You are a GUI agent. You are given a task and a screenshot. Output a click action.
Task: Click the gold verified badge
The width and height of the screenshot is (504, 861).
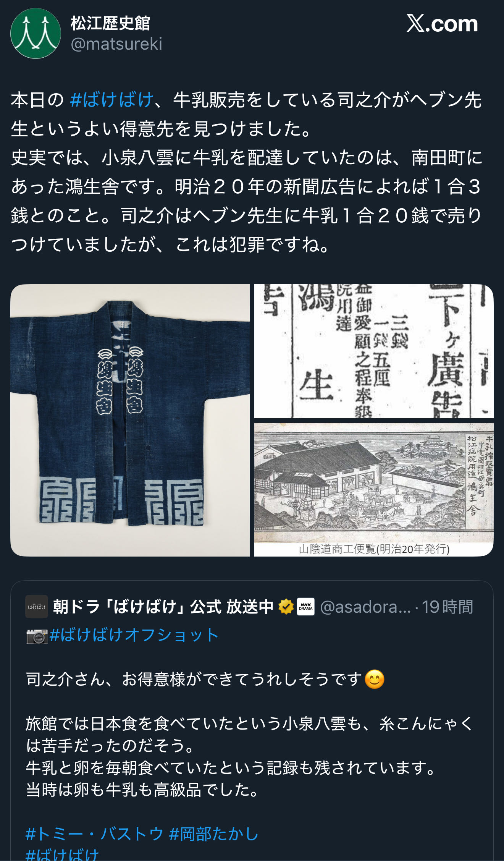coord(286,607)
